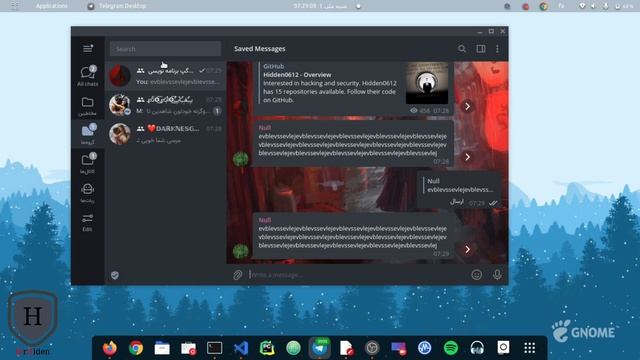Click the attach file paperclip icon
Image resolution: width=640 pixels, height=360 pixels.
point(238,275)
